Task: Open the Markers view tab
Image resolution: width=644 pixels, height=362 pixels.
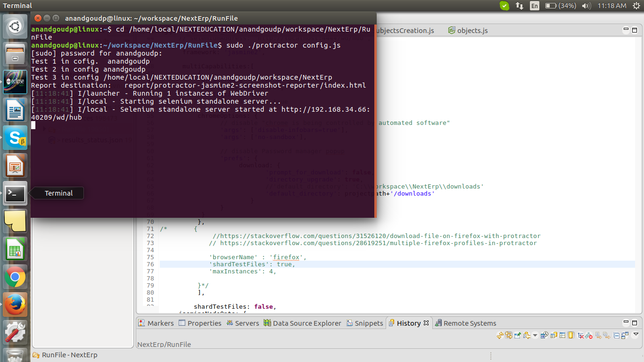Action: [x=156, y=323]
